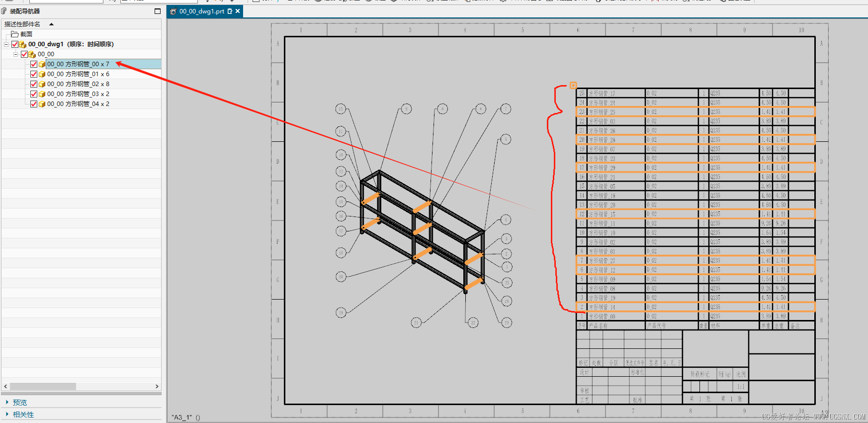Viewport: 868px width, 423px height.
Task: Uncheck the 方形钢管_03 x 2 checkbox
Action: (x=34, y=94)
